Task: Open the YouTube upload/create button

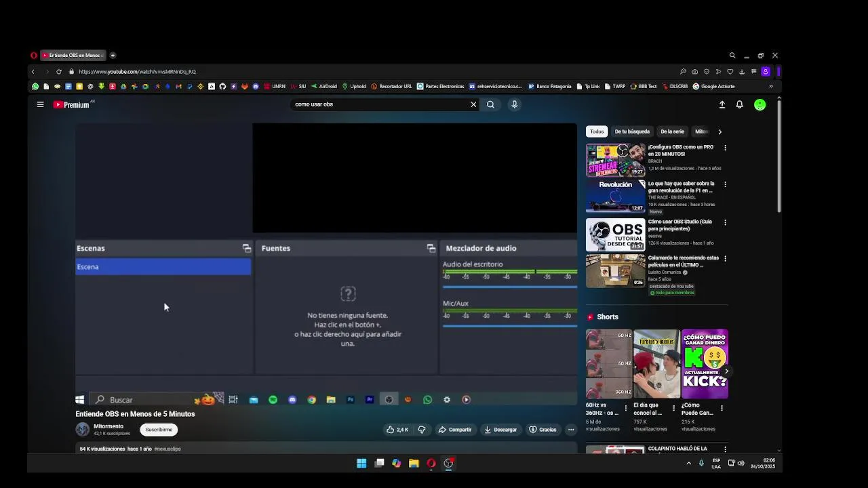Action: point(722,104)
